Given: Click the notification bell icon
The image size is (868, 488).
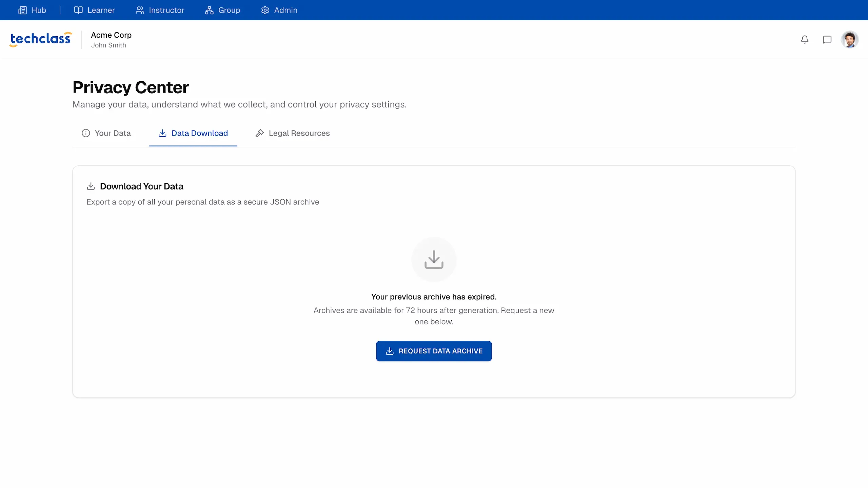Looking at the screenshot, I should [x=805, y=40].
